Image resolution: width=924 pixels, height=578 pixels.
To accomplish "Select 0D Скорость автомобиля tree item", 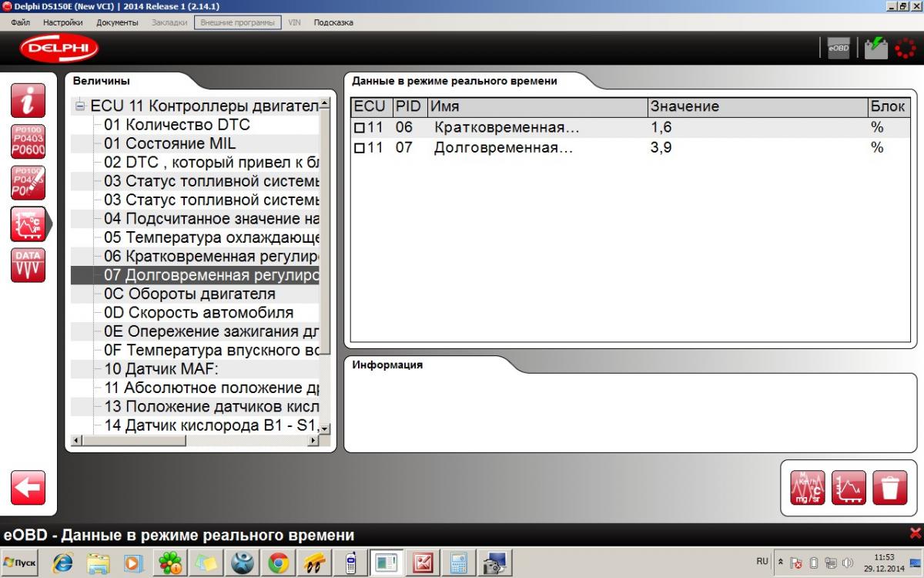I will 199,313.
